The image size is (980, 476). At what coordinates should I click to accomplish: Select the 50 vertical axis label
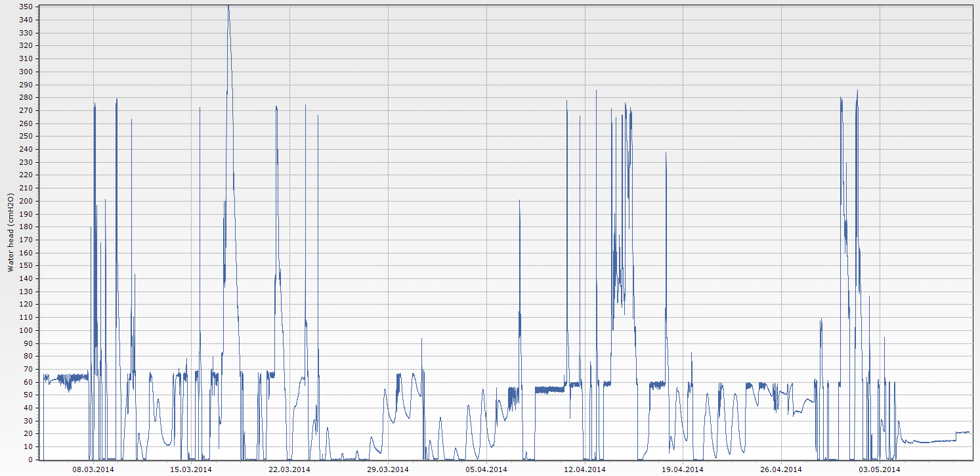[x=29, y=395]
